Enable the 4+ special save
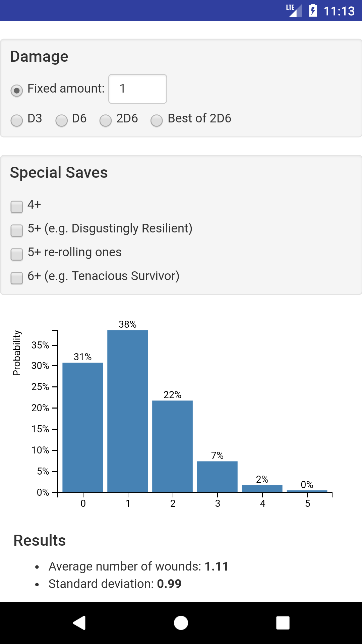This screenshot has width=362, height=644. [x=16, y=206]
